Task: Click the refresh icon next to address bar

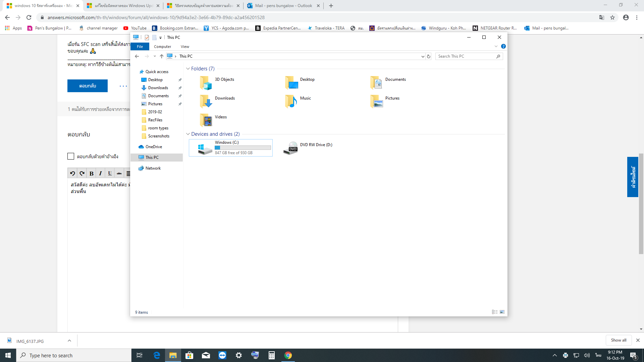Action: click(429, 56)
